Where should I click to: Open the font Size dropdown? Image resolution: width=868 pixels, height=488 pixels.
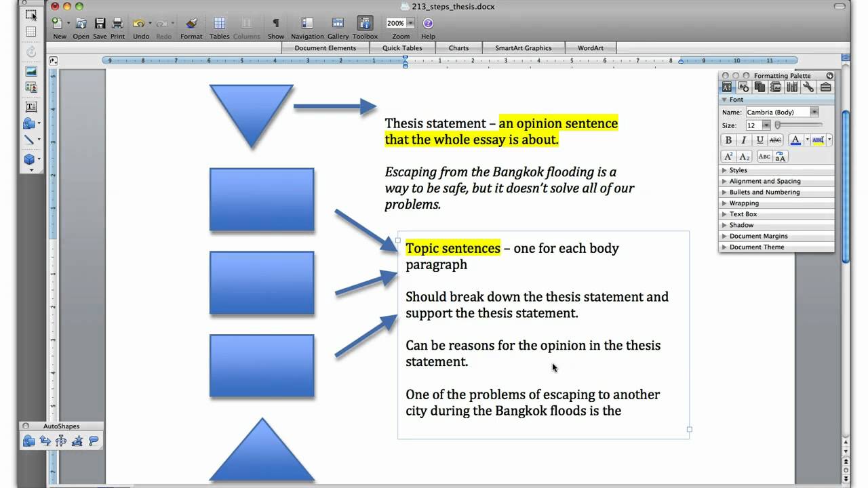point(766,125)
